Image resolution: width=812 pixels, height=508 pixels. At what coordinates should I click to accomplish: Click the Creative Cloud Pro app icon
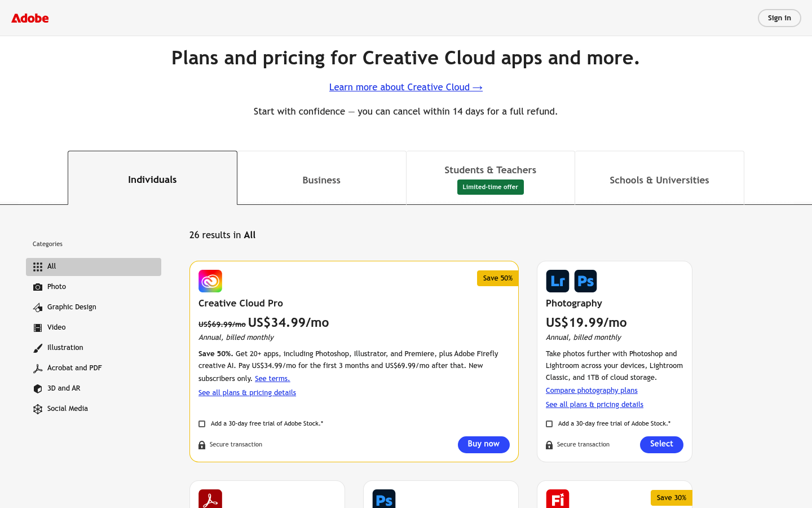(210, 281)
